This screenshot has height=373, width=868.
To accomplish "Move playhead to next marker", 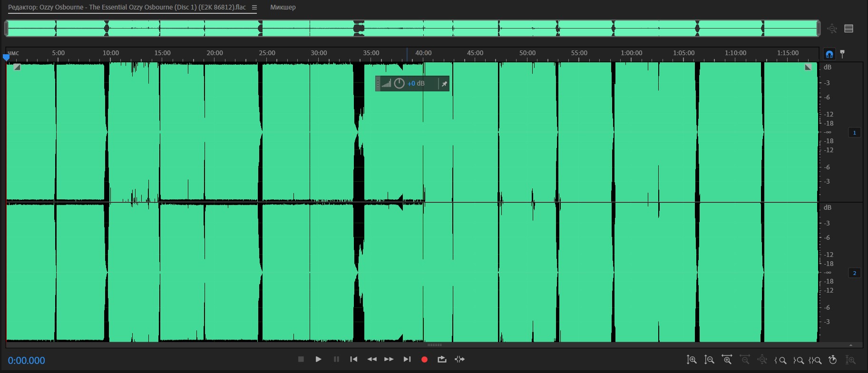I will (407, 359).
